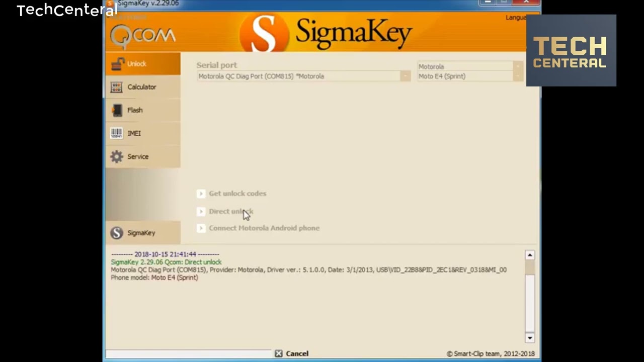Image resolution: width=644 pixels, height=362 pixels.
Task: Open the Motorola brand dropdown
Action: pyautogui.click(x=518, y=66)
